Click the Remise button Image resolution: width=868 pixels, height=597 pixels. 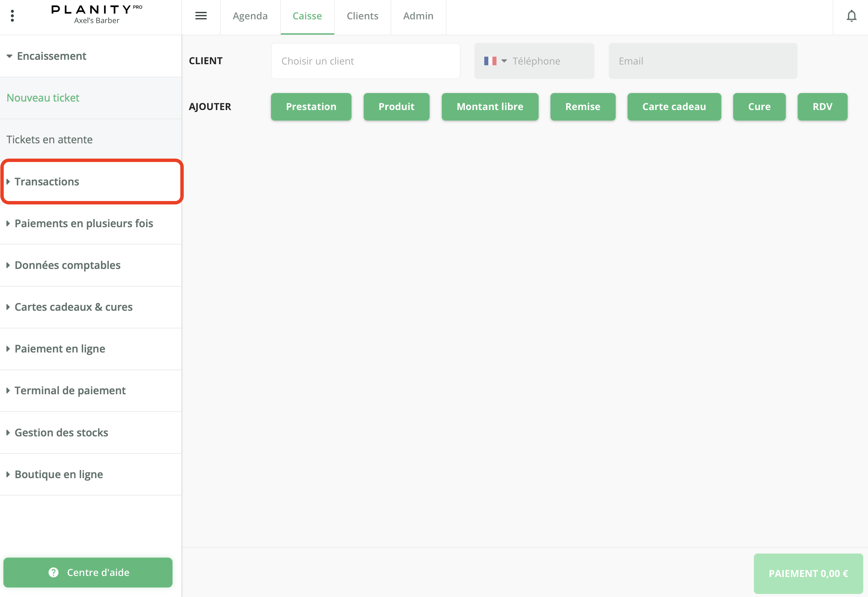[x=582, y=107]
